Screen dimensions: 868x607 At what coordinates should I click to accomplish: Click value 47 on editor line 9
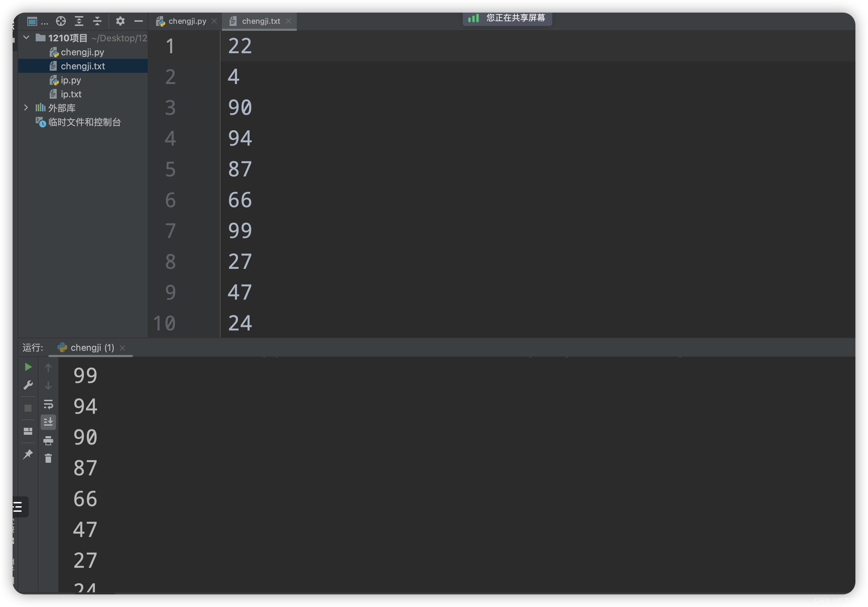pos(240,292)
